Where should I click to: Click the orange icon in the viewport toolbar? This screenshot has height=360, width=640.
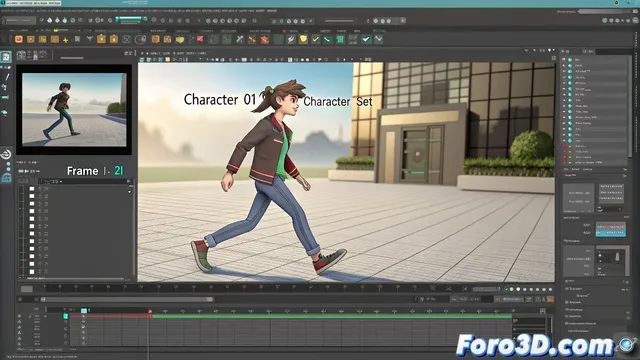click(x=167, y=60)
